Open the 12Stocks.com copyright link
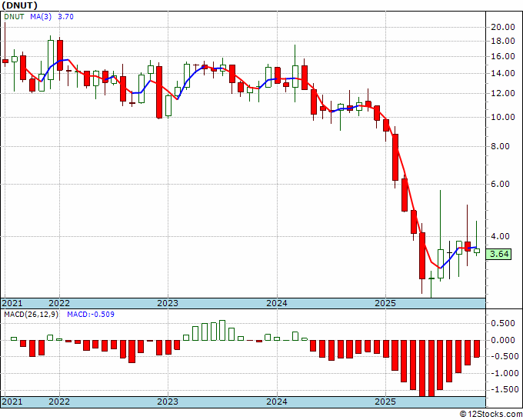The image size is (523, 420). tap(491, 415)
